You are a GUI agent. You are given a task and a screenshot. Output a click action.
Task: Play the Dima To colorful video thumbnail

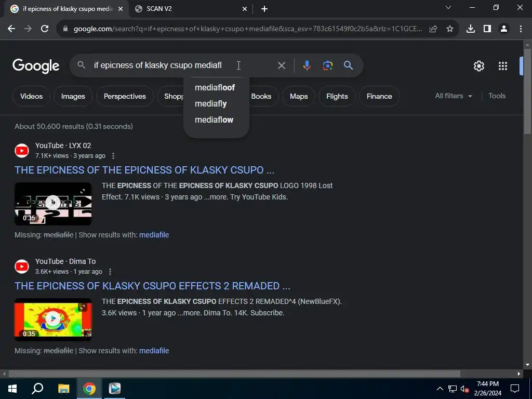pos(53,320)
